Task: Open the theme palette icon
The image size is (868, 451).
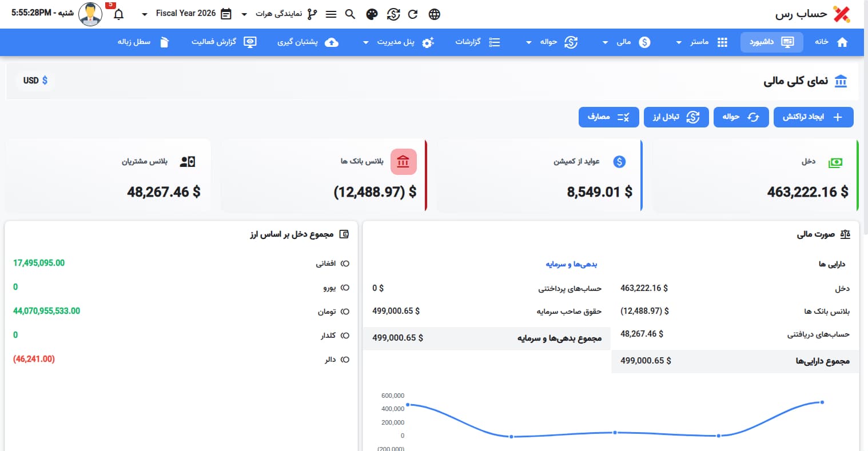Action: click(x=372, y=14)
